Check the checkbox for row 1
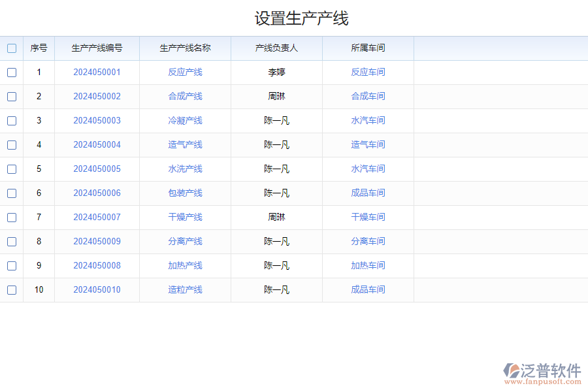The image size is (588, 392). point(12,73)
